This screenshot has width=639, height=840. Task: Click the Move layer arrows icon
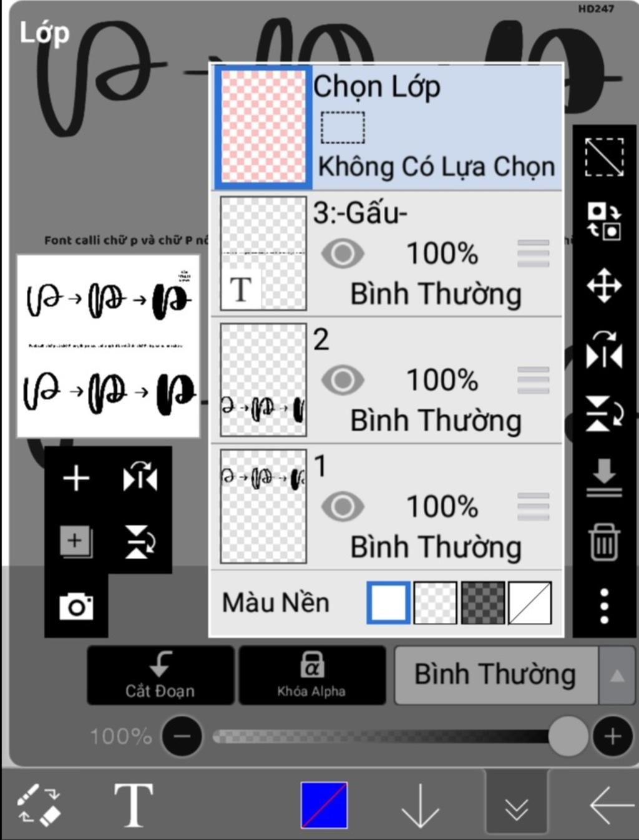pyautogui.click(x=603, y=286)
